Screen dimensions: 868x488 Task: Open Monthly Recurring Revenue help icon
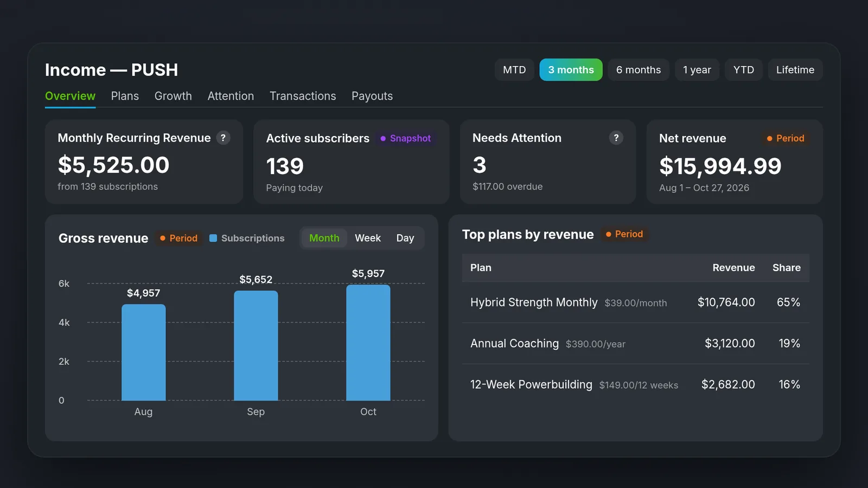click(223, 138)
